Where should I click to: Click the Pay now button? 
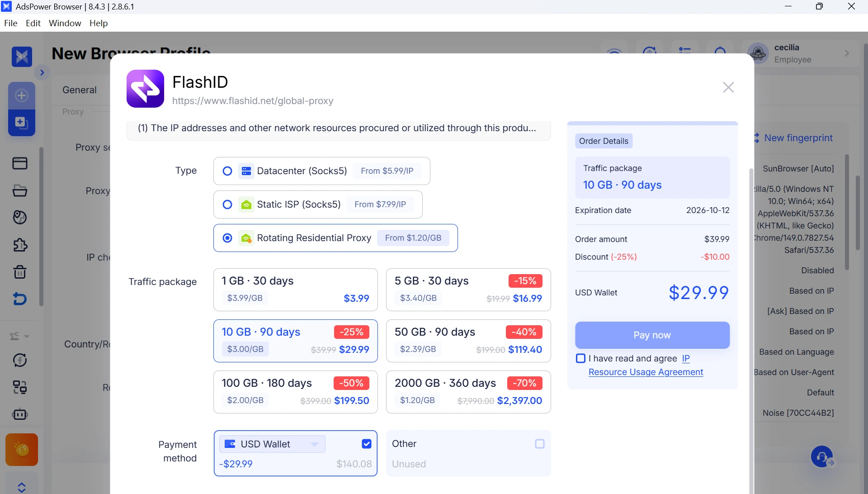pyautogui.click(x=652, y=335)
